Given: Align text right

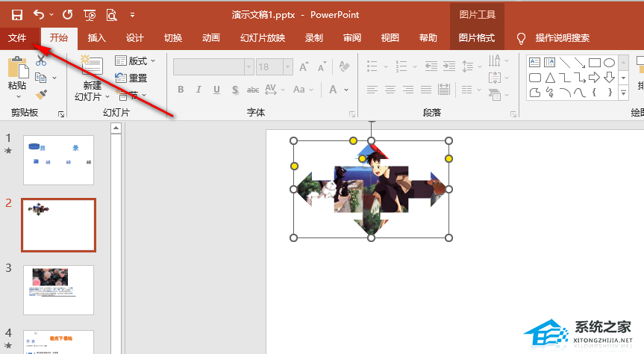Looking at the screenshot, I should 408,90.
